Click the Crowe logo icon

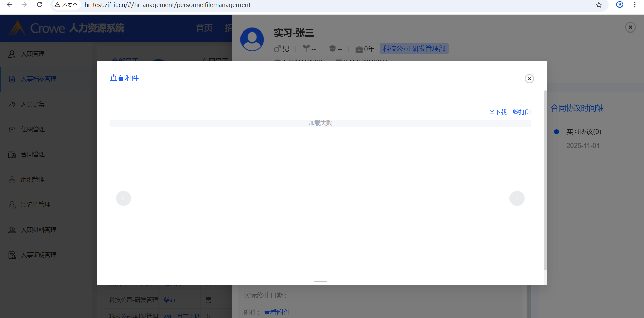click(x=17, y=28)
